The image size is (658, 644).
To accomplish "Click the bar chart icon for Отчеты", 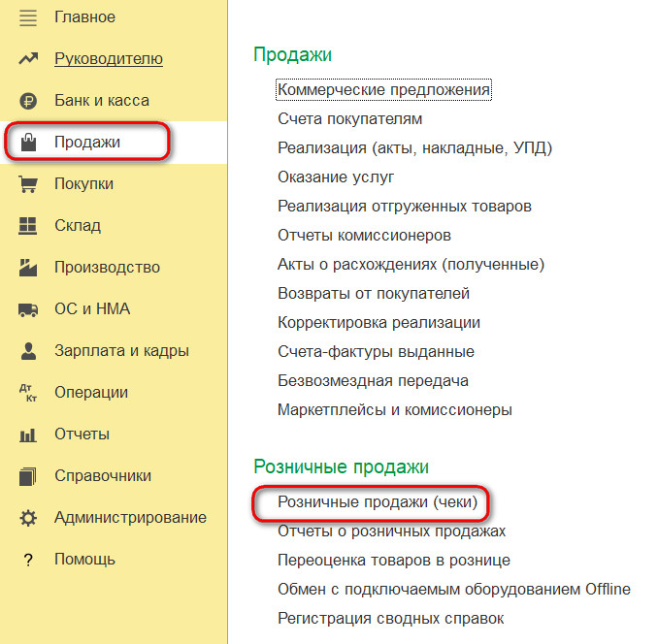I will 28,435.
